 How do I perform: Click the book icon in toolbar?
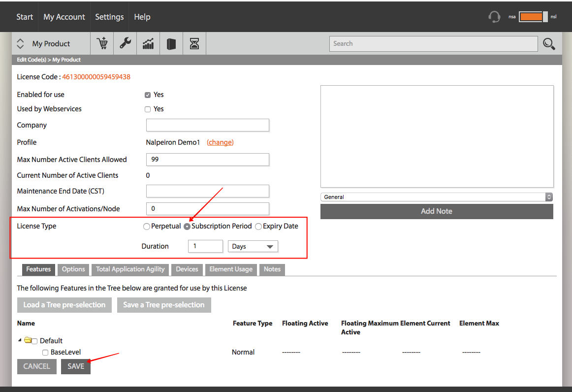point(171,44)
